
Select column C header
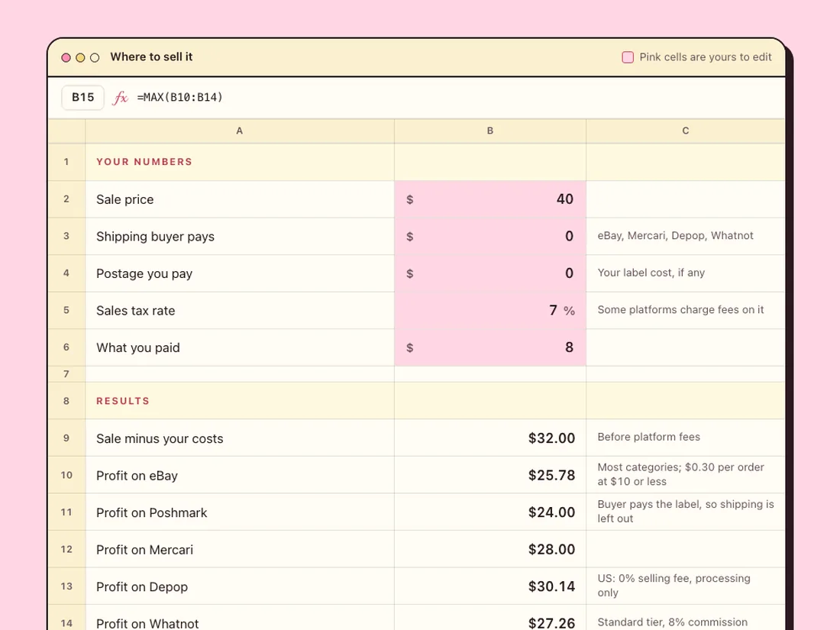(686, 131)
